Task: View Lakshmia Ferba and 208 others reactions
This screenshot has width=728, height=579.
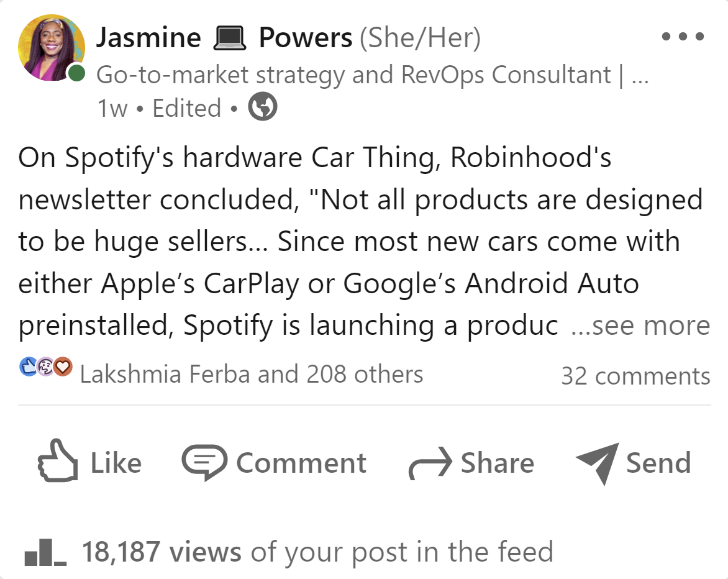Action: click(x=252, y=375)
